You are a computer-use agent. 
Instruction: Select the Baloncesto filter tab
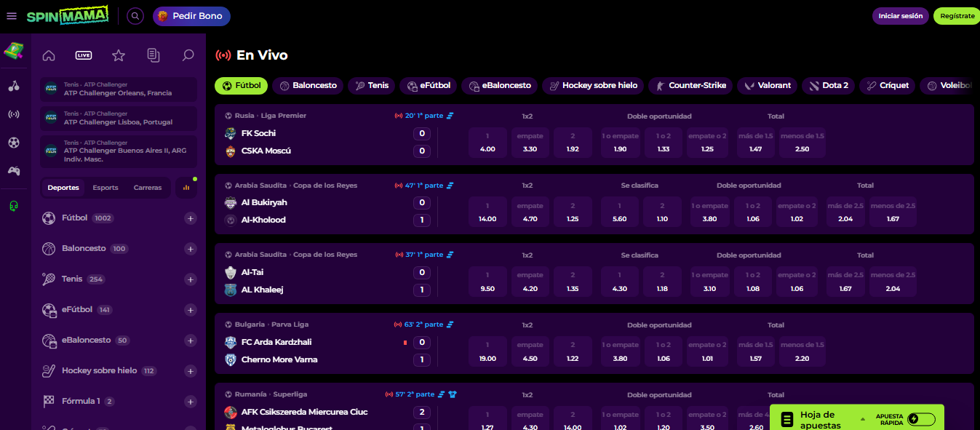point(308,86)
